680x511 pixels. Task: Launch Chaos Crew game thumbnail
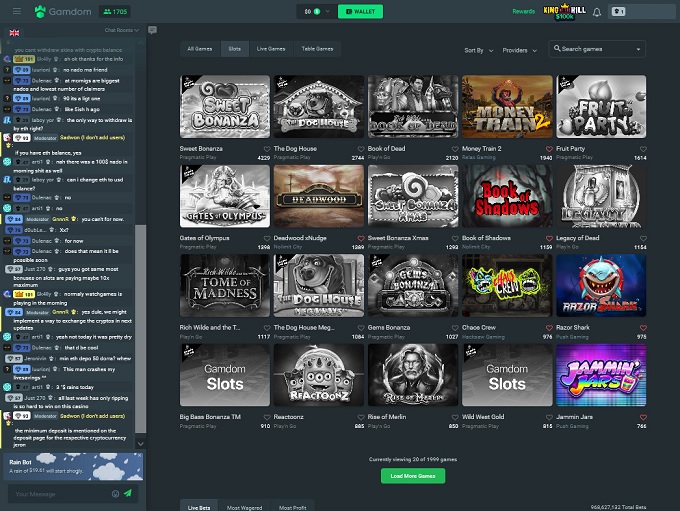pyautogui.click(x=507, y=285)
